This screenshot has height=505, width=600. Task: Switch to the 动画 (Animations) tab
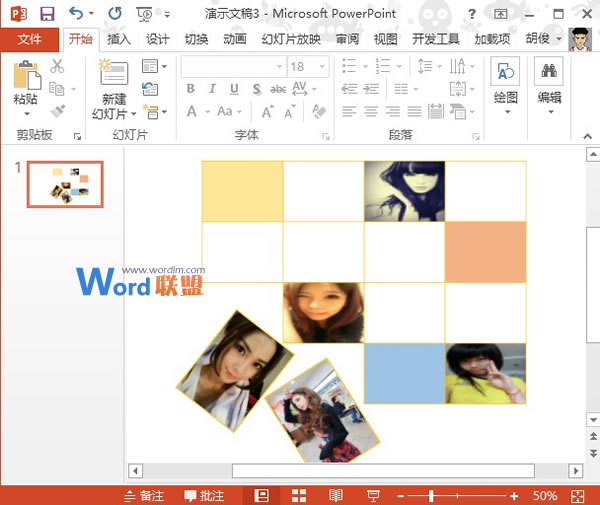click(x=235, y=39)
